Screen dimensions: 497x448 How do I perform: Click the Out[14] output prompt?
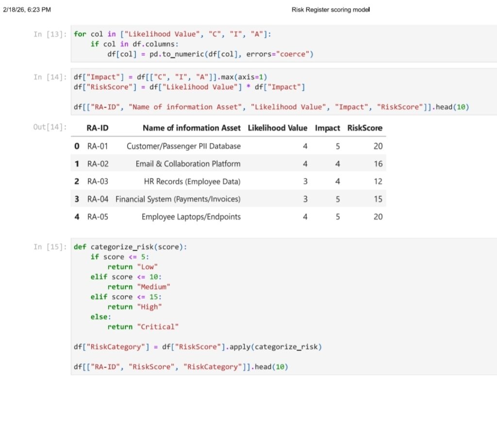(x=50, y=127)
